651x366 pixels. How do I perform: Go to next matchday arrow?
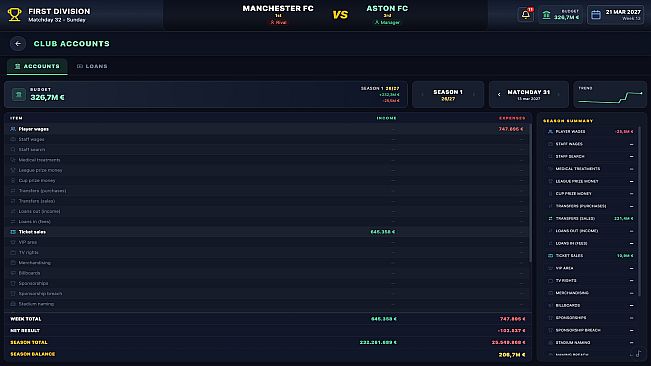[x=558, y=95]
